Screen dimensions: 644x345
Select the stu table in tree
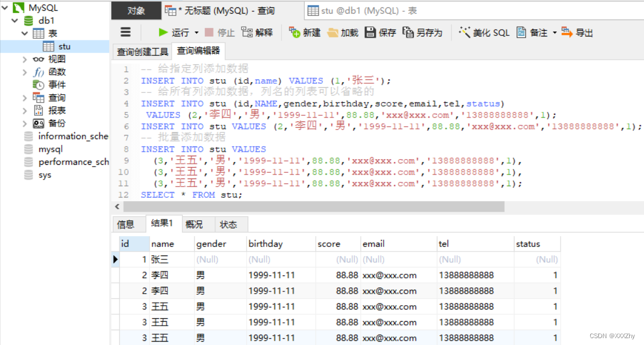55,46
